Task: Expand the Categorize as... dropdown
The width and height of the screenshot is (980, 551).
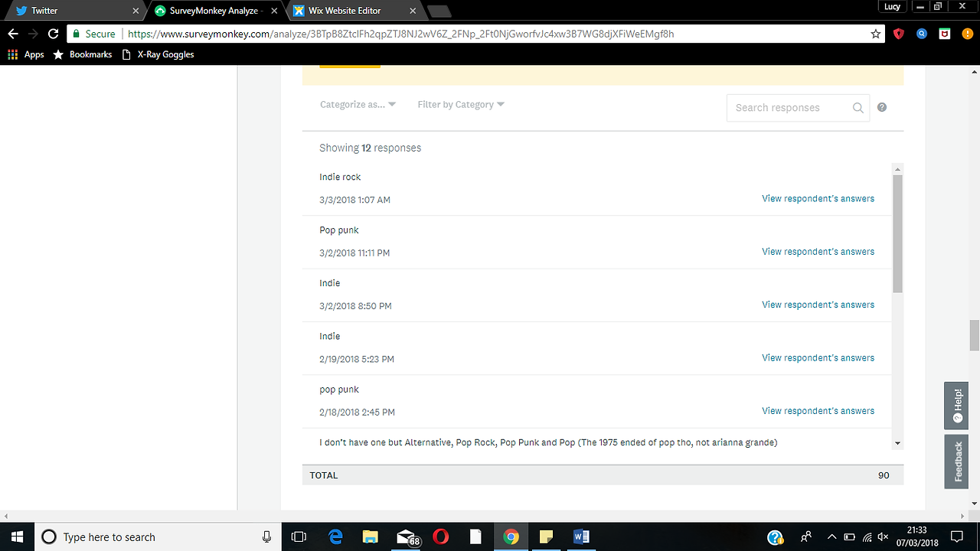Action: point(358,104)
